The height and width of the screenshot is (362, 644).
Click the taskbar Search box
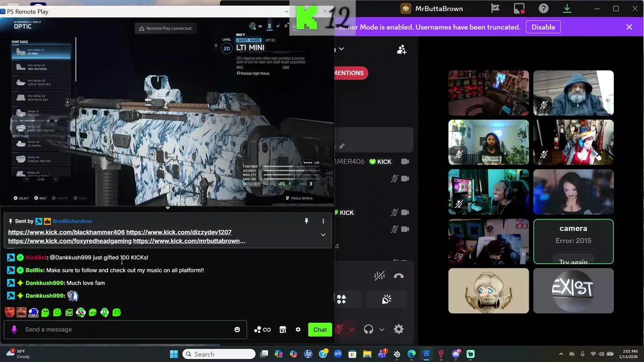pyautogui.click(x=219, y=354)
